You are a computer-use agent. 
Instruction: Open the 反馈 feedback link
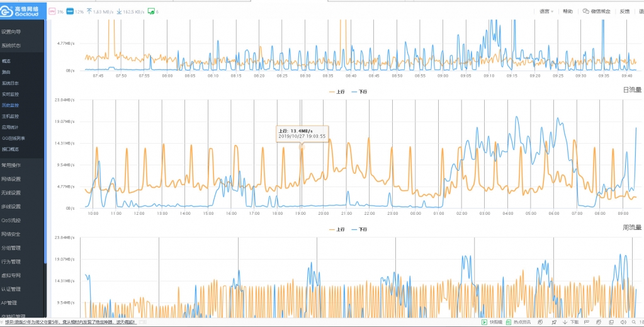624,11
